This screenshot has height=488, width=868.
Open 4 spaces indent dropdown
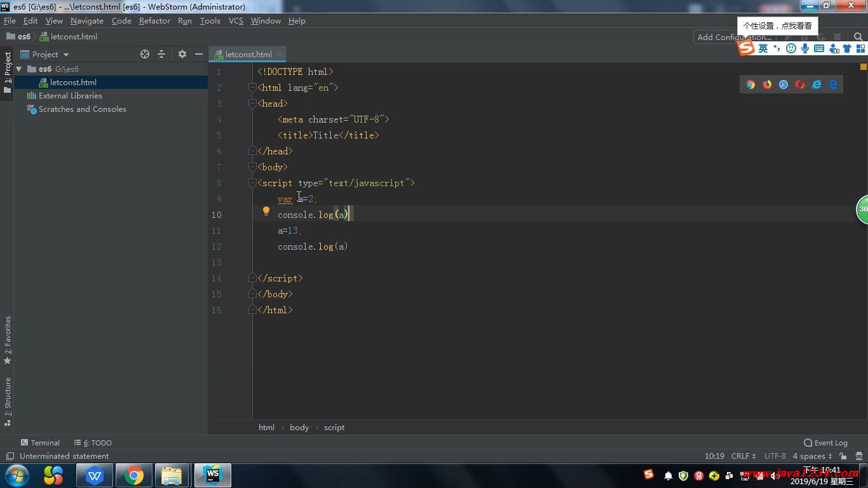tap(812, 456)
